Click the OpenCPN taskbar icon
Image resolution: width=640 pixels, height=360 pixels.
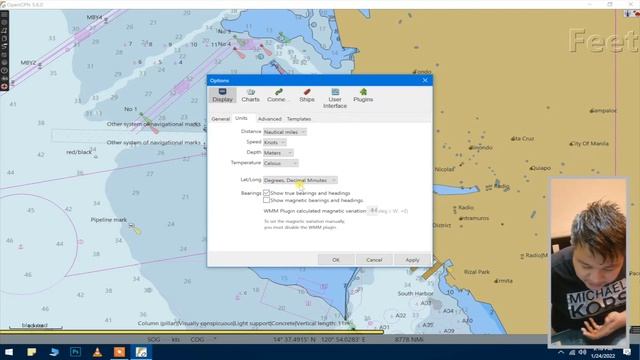pyautogui.click(x=141, y=352)
